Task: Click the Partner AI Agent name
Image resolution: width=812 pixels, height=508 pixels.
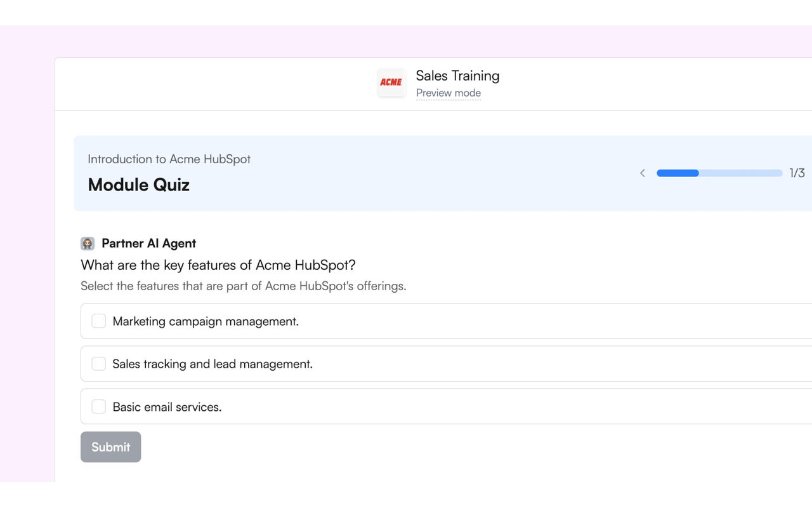Action: click(149, 243)
